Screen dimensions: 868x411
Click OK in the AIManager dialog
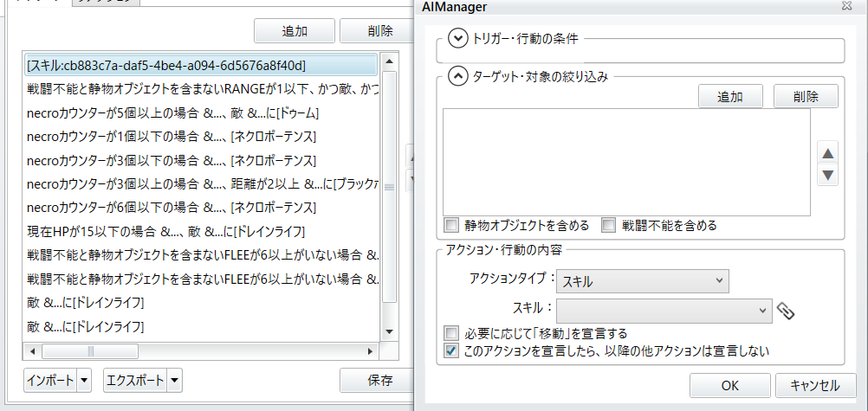730,386
